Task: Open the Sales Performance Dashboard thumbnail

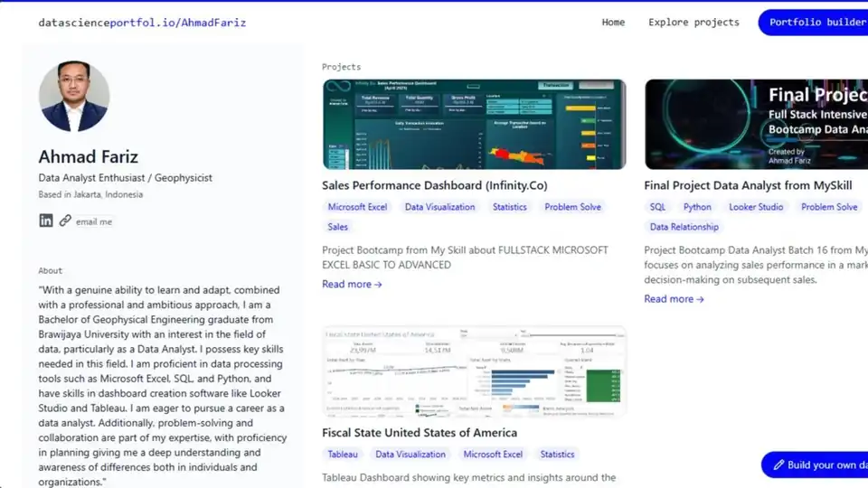Action: 475,125
